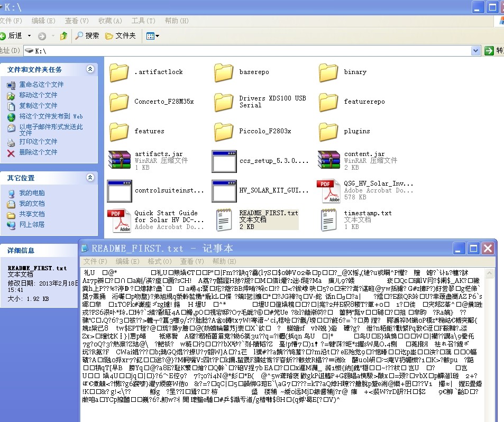Open Notepad's 文件(F) menu
The width and height of the screenshot is (504, 422).
[x=95, y=261]
